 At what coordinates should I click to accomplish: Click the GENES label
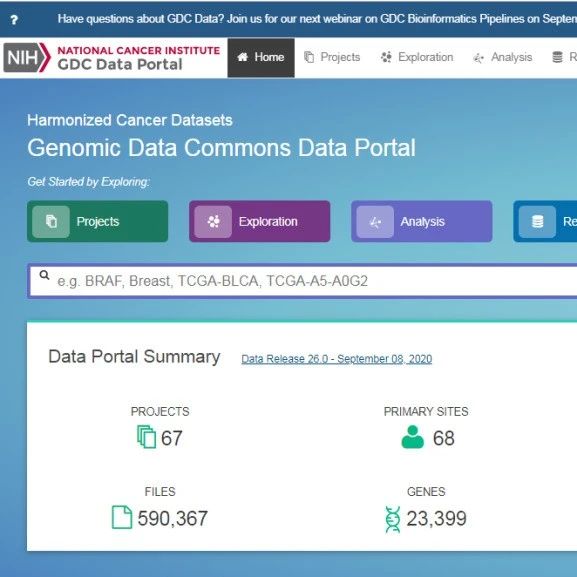coord(426,492)
